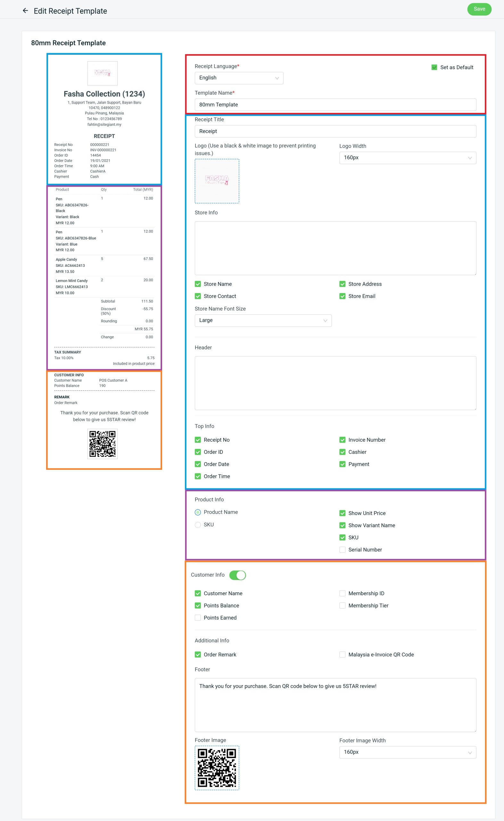Uncheck the Store Address checkbox
504x821 pixels.
click(x=342, y=284)
